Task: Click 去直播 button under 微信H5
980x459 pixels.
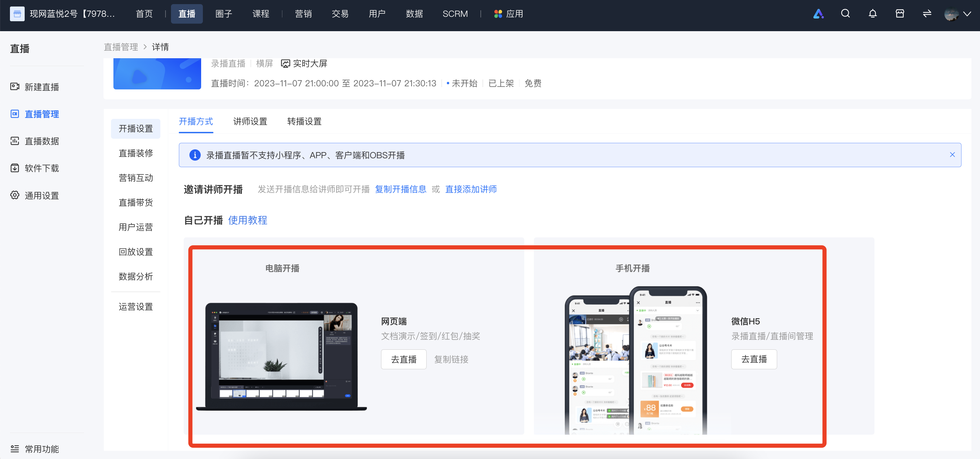Action: pyautogui.click(x=754, y=359)
